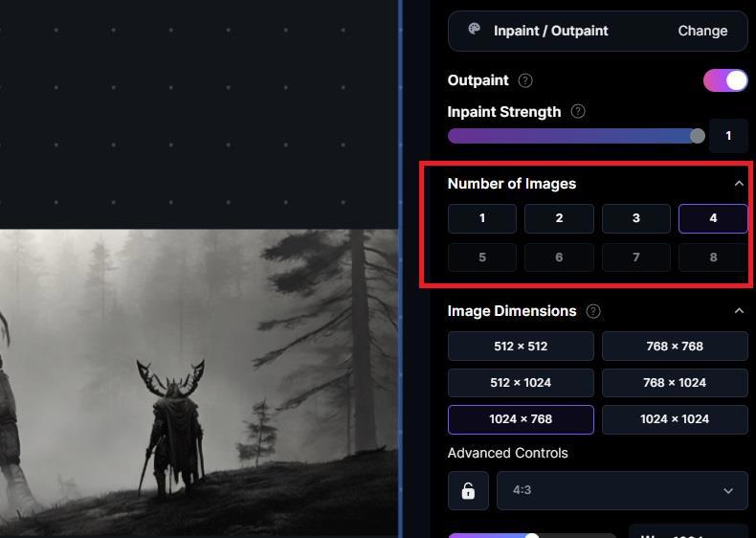
Task: Click the palette icon beside Inpaint / Outpaint
Action: pyautogui.click(x=475, y=30)
